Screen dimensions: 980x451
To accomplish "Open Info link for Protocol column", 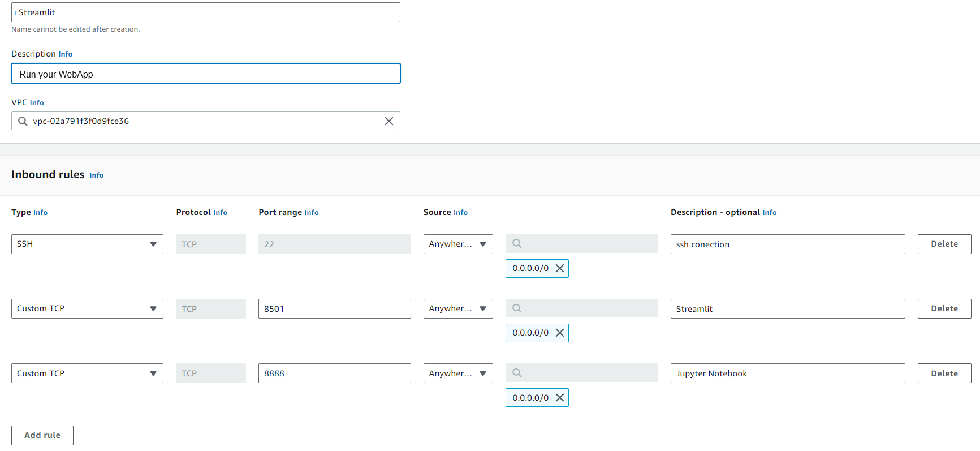I will point(220,213).
